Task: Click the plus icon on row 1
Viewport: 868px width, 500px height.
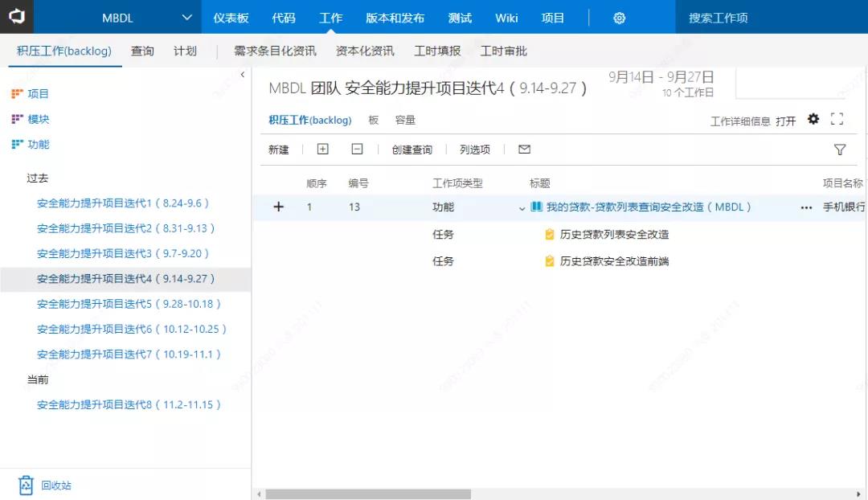Action: 279,207
